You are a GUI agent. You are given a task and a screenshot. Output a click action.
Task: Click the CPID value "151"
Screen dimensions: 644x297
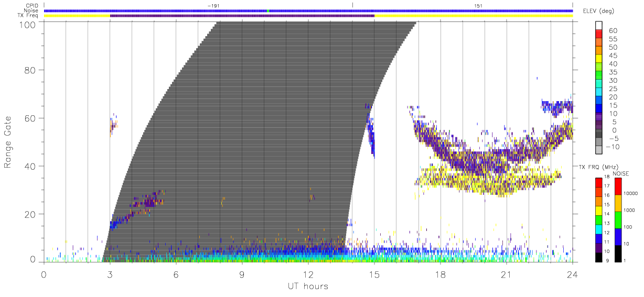pos(478,6)
